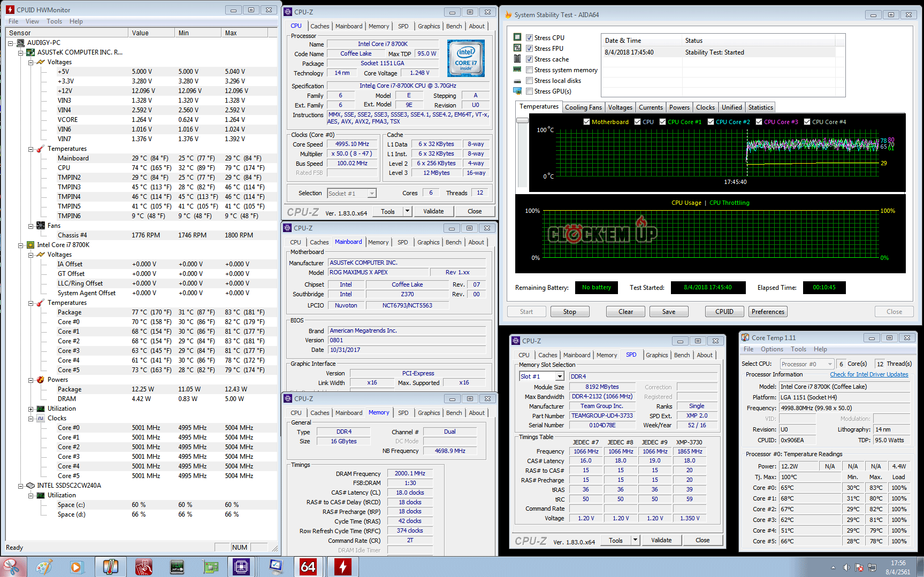Open the Tools menu in HWMonitor
Image resolution: width=924 pixels, height=577 pixels.
[x=54, y=21]
